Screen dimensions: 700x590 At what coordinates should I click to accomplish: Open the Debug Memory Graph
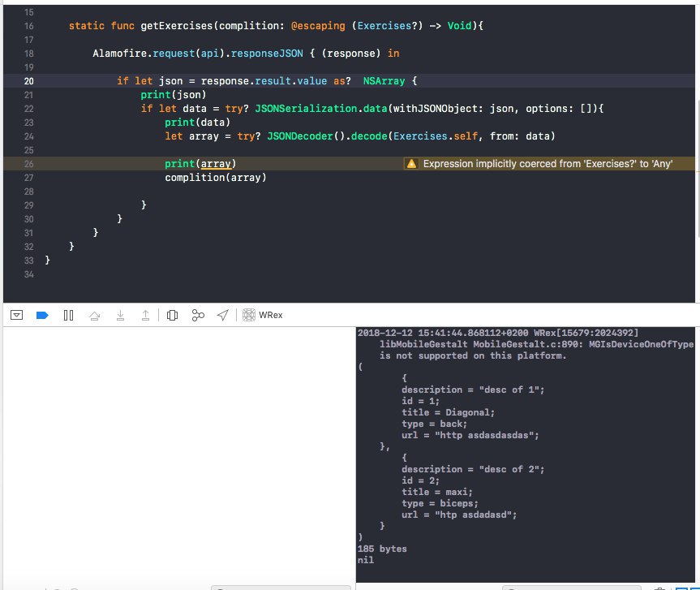click(x=198, y=316)
